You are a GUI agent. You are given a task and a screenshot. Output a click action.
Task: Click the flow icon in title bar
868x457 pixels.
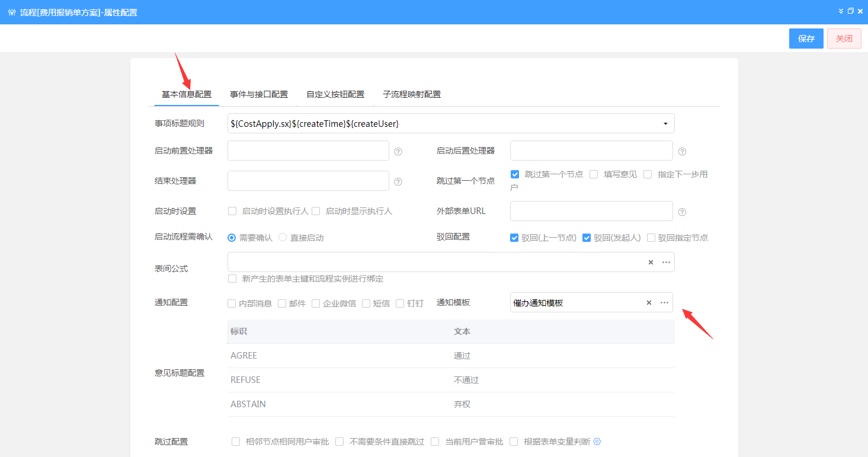click(x=12, y=12)
